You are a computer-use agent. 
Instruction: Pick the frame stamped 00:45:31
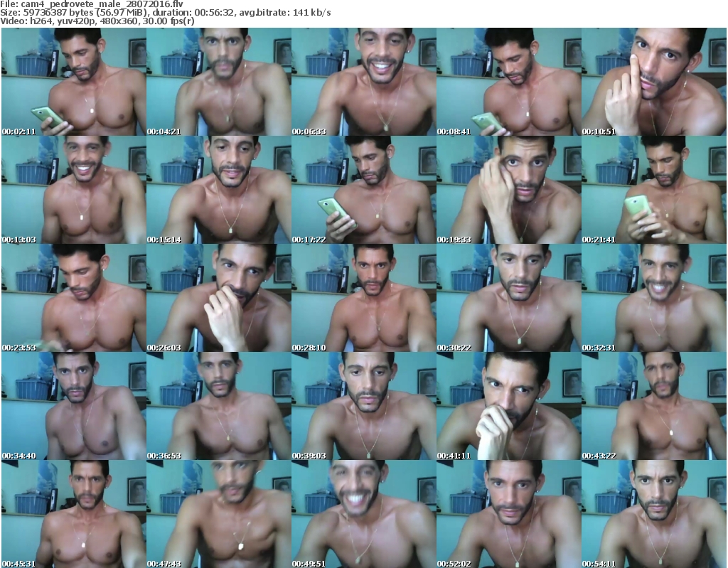[x=74, y=514]
